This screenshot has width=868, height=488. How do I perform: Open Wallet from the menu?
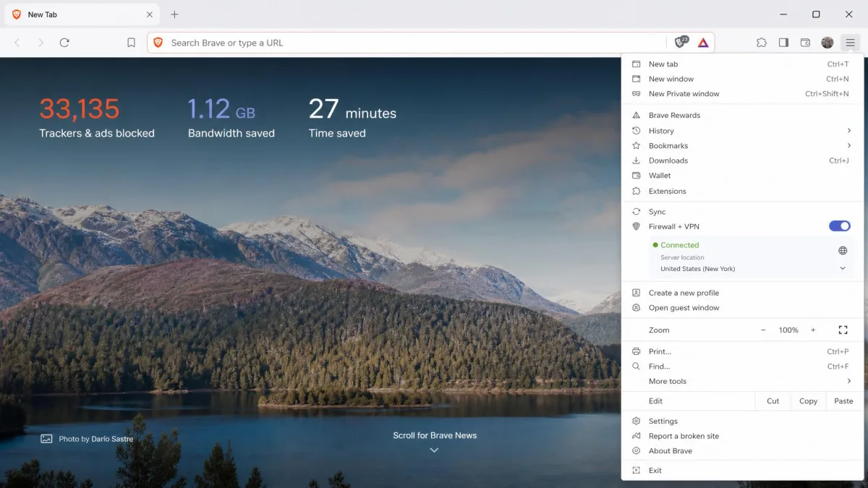742,176
